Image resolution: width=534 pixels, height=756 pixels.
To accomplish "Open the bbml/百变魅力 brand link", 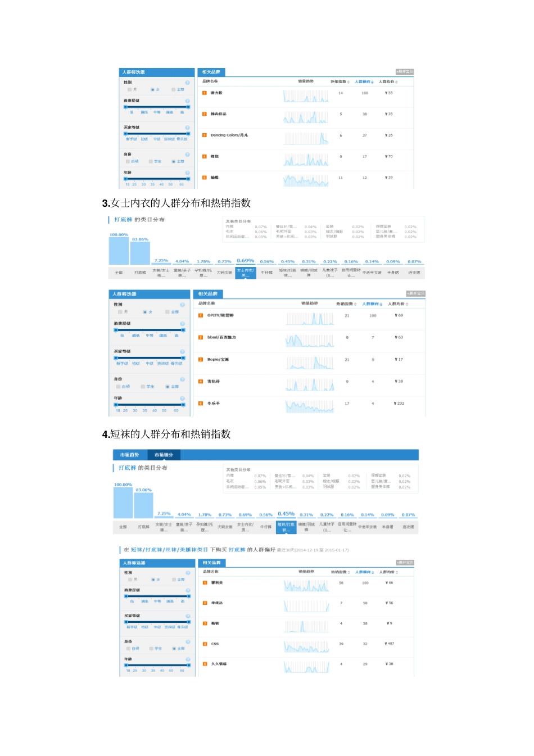I will [221, 337].
